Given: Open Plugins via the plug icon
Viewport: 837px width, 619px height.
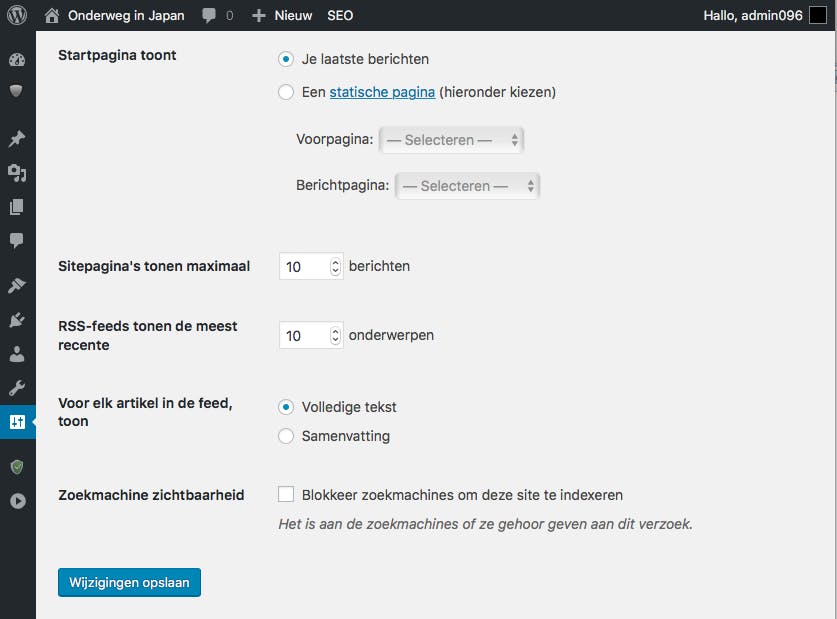Looking at the screenshot, I should pyautogui.click(x=17, y=320).
